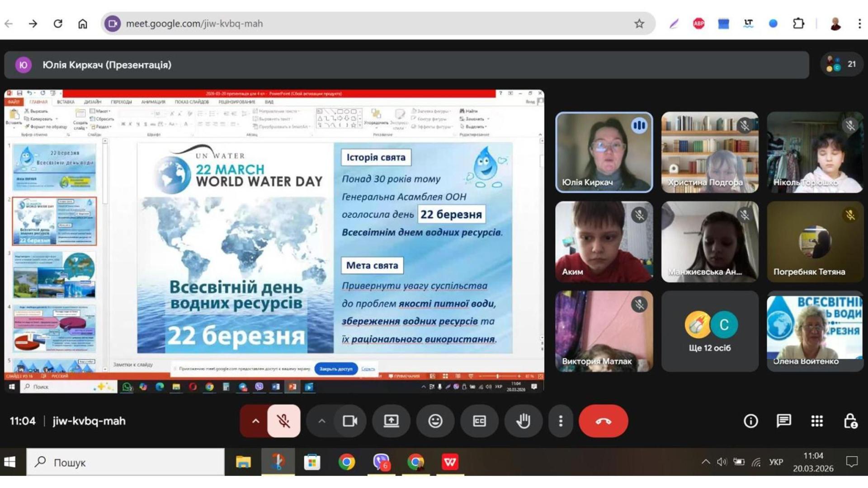Open the emoji reactions button
The width and height of the screenshot is (868, 488).
(435, 421)
